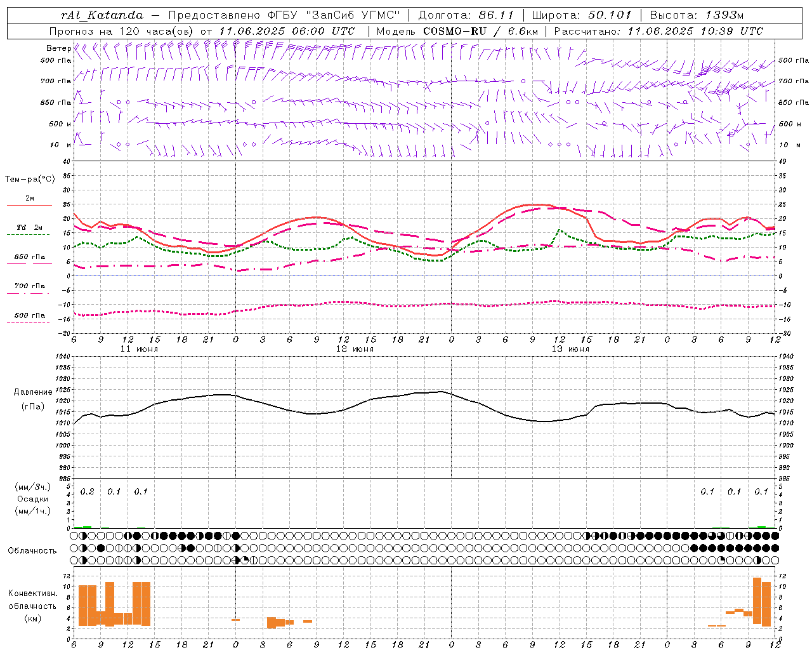Click the Широта: 50.101 latitude value
The height and width of the screenshot is (650, 812).
[582, 15]
